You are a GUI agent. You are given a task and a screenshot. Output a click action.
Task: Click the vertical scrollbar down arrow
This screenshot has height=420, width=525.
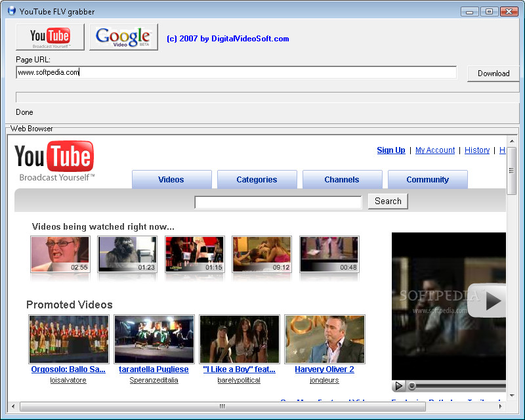512,396
